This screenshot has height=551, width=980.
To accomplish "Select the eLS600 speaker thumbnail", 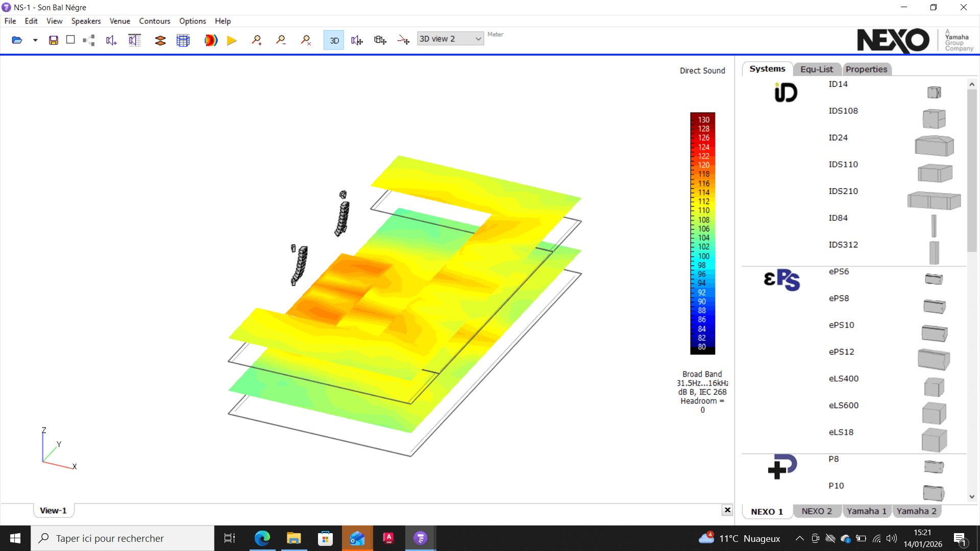I will [934, 413].
